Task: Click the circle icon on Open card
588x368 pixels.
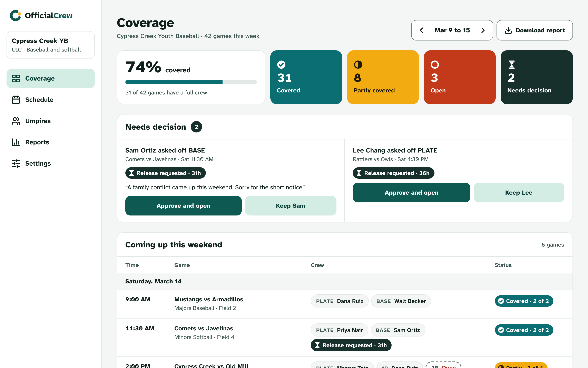Action: [435, 64]
